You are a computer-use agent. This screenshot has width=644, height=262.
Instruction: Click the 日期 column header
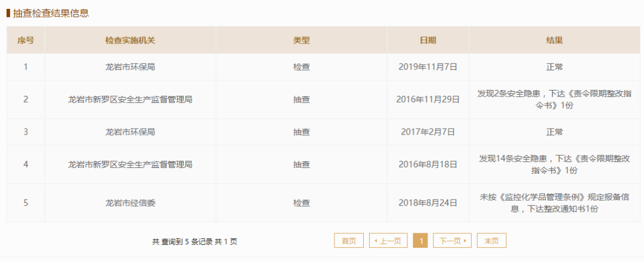[428, 40]
